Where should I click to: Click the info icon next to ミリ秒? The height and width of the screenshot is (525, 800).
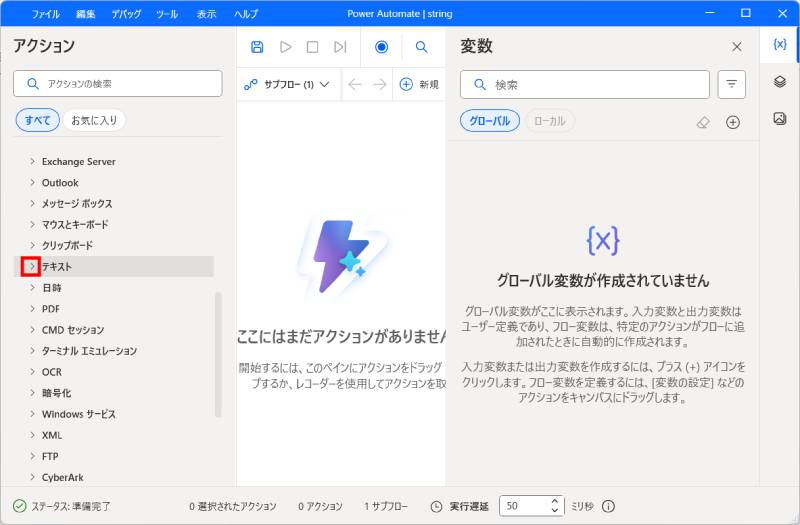(x=608, y=506)
